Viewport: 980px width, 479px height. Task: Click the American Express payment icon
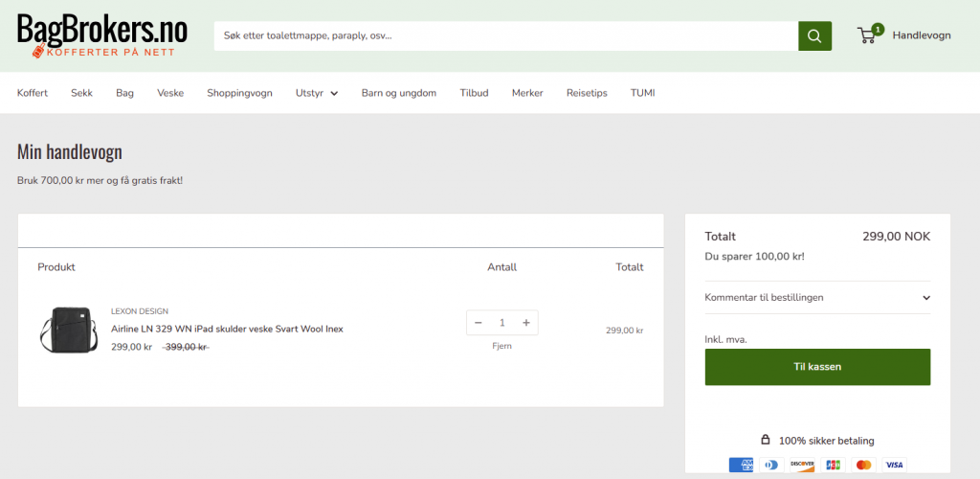point(742,465)
